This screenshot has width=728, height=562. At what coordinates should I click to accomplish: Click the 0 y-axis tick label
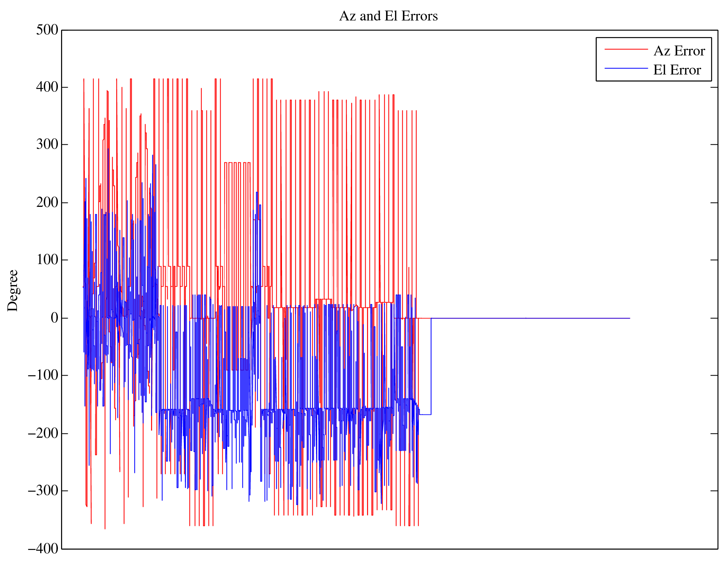click(54, 318)
